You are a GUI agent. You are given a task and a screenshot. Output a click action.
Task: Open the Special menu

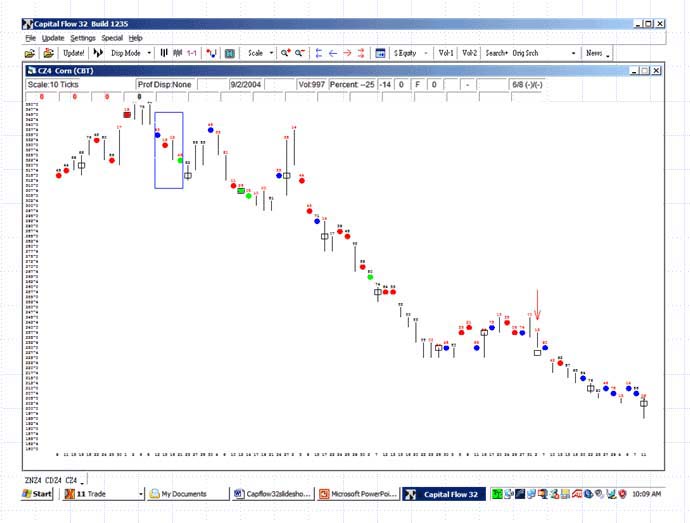(112, 38)
